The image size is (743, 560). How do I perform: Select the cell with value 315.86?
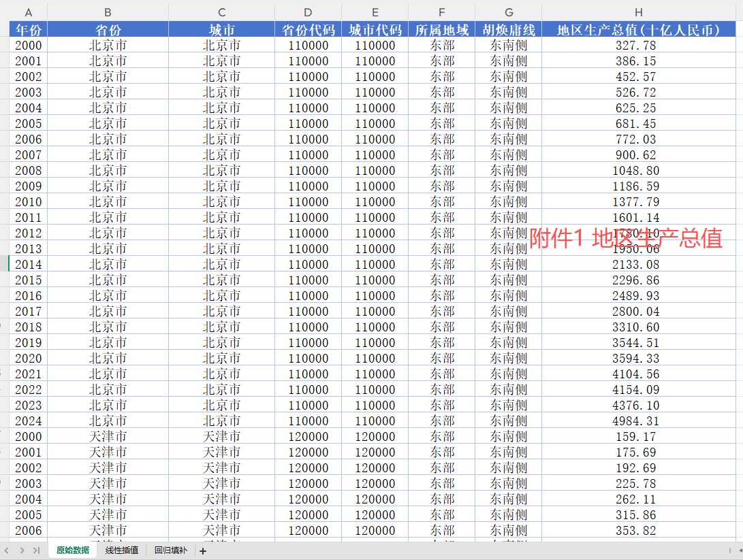639,514
